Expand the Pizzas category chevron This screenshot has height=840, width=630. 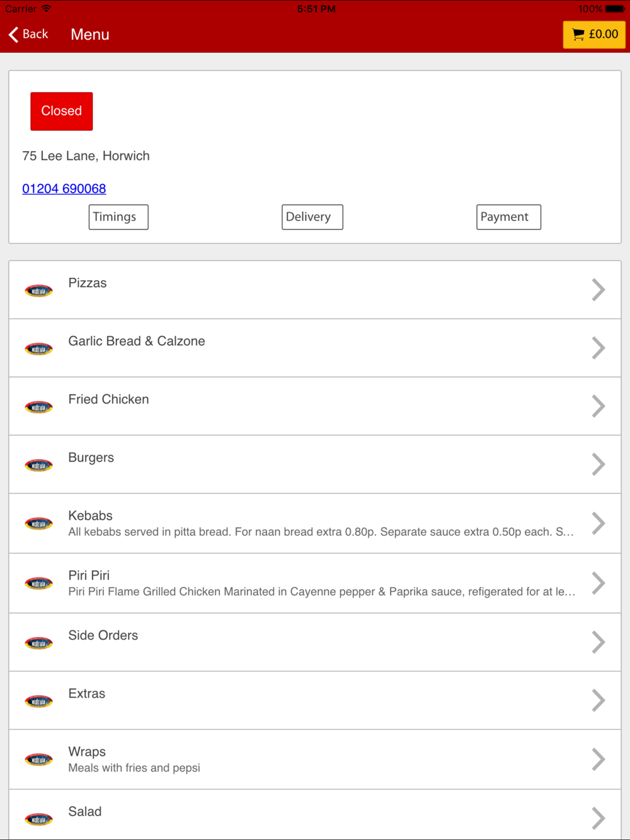coord(598,290)
